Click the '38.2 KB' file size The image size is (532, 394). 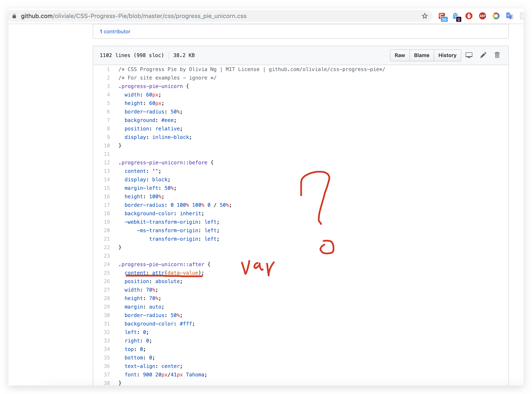pos(184,55)
